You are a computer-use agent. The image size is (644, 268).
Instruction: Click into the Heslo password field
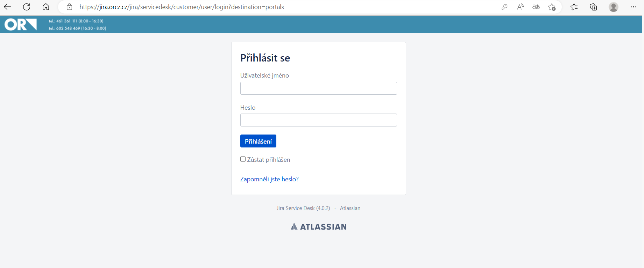(x=318, y=120)
